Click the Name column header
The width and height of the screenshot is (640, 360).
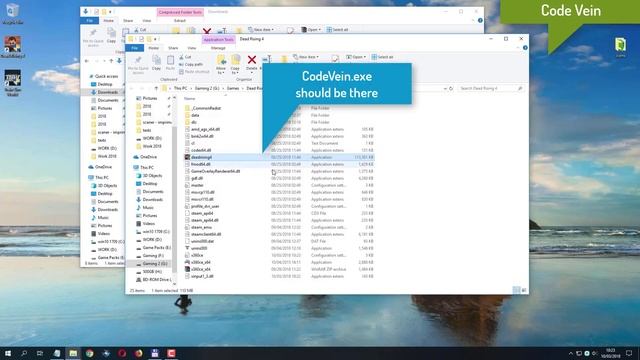click(x=189, y=99)
